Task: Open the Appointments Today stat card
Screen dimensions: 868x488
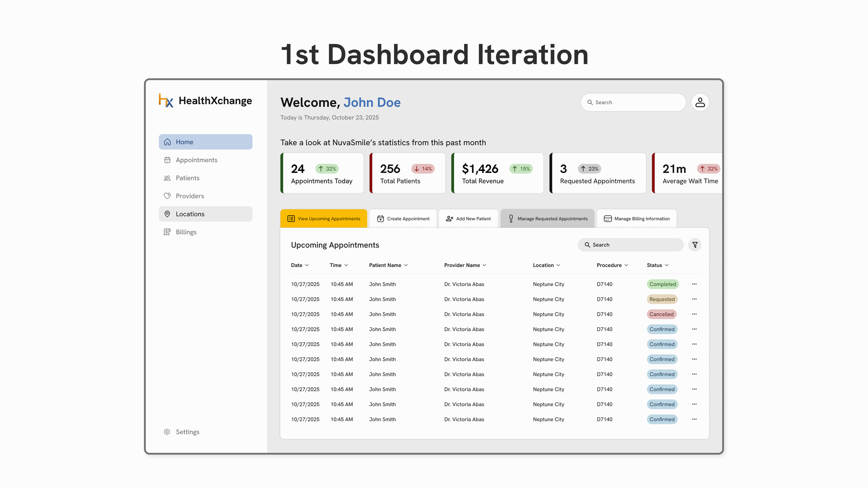Action: coord(322,173)
